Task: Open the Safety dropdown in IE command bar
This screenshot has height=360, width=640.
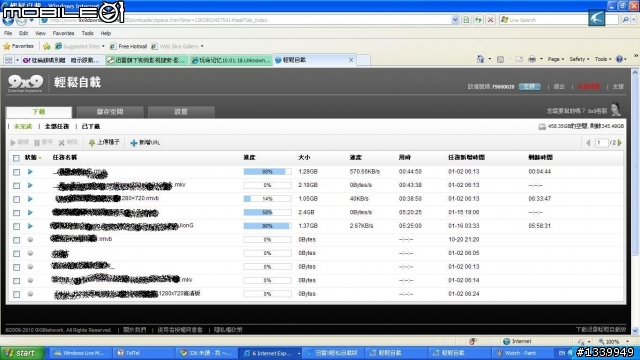Action: coord(579,59)
